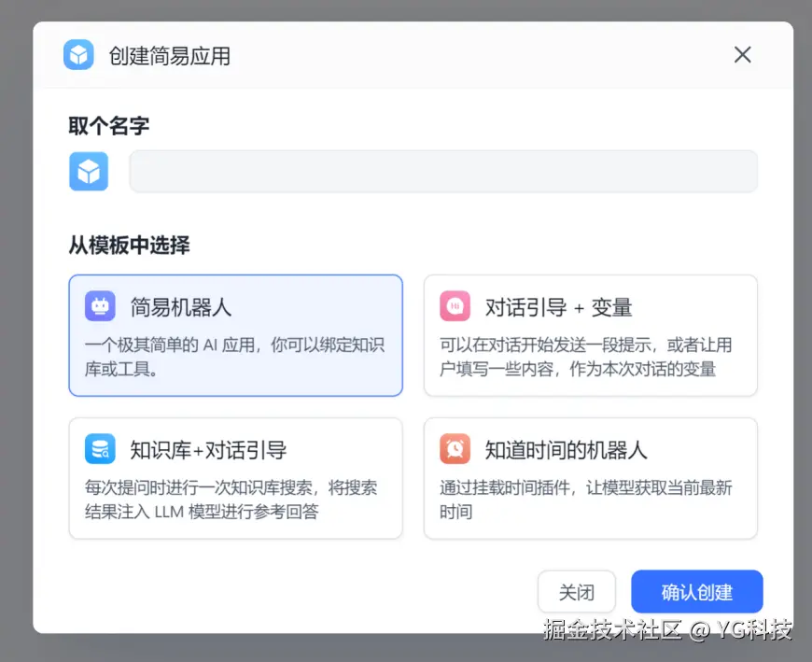812x662 pixels.
Task: Pick the 知识库+对话引导 template title
Action: [208, 450]
